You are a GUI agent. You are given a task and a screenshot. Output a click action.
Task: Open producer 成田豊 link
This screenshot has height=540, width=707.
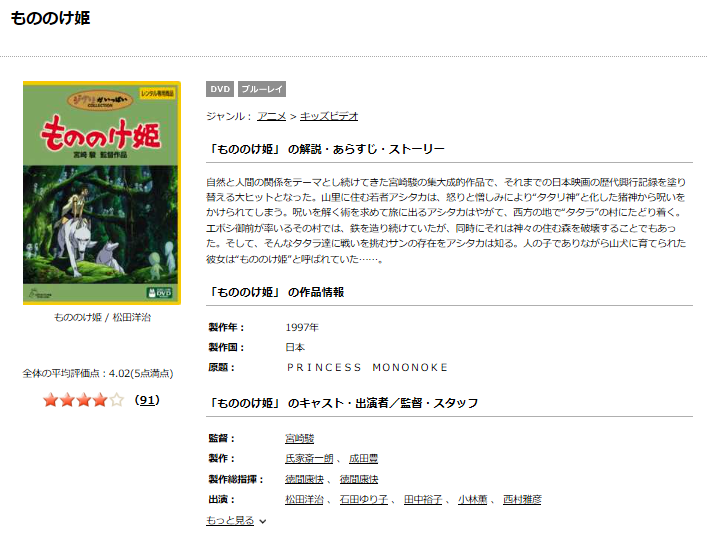pyautogui.click(x=363, y=458)
